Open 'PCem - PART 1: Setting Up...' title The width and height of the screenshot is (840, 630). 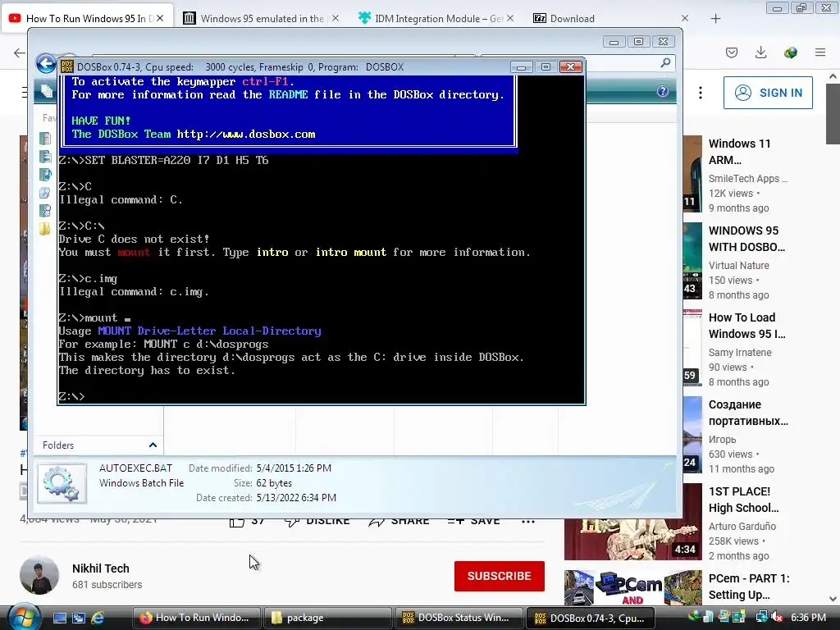pos(749,587)
